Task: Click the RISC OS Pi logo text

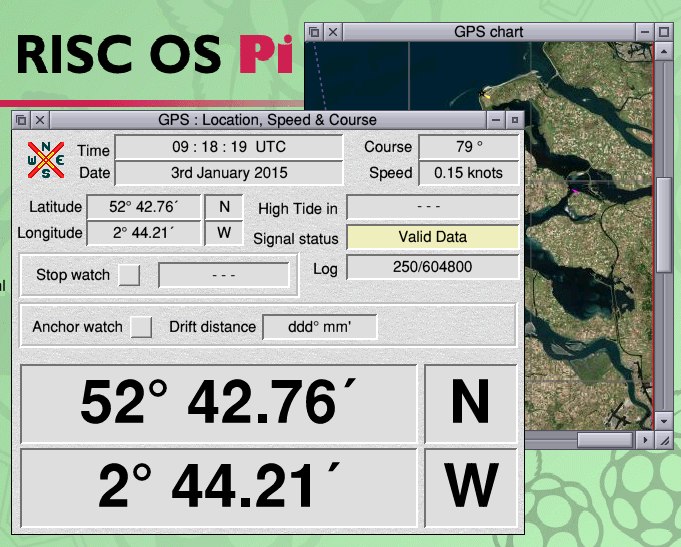Action: pos(155,55)
